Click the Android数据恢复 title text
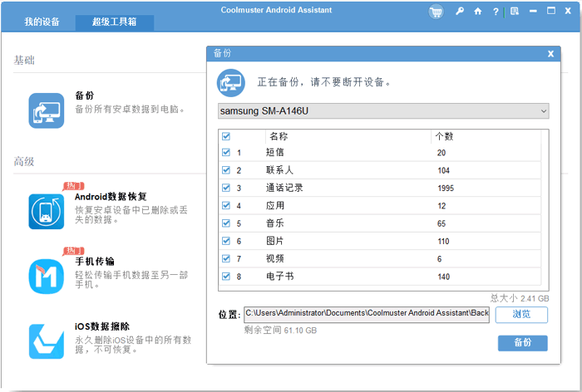This screenshot has height=392, width=582. [x=111, y=197]
